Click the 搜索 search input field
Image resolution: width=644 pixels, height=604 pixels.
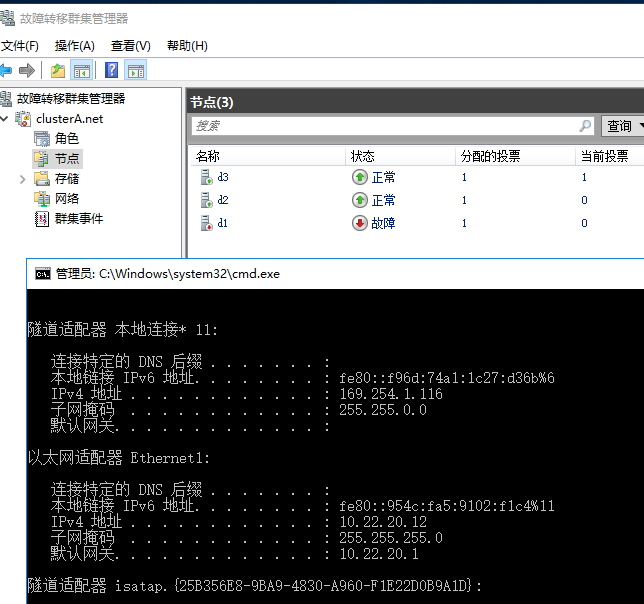[385, 126]
